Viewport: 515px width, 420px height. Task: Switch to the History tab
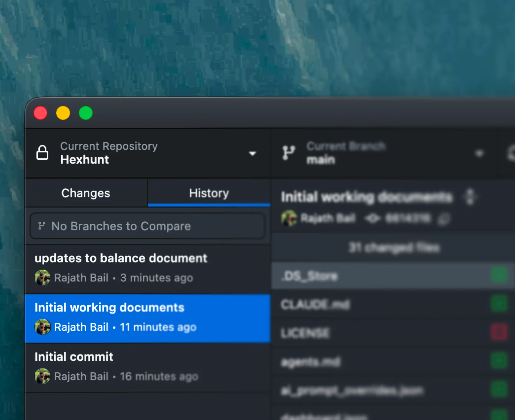click(x=209, y=193)
